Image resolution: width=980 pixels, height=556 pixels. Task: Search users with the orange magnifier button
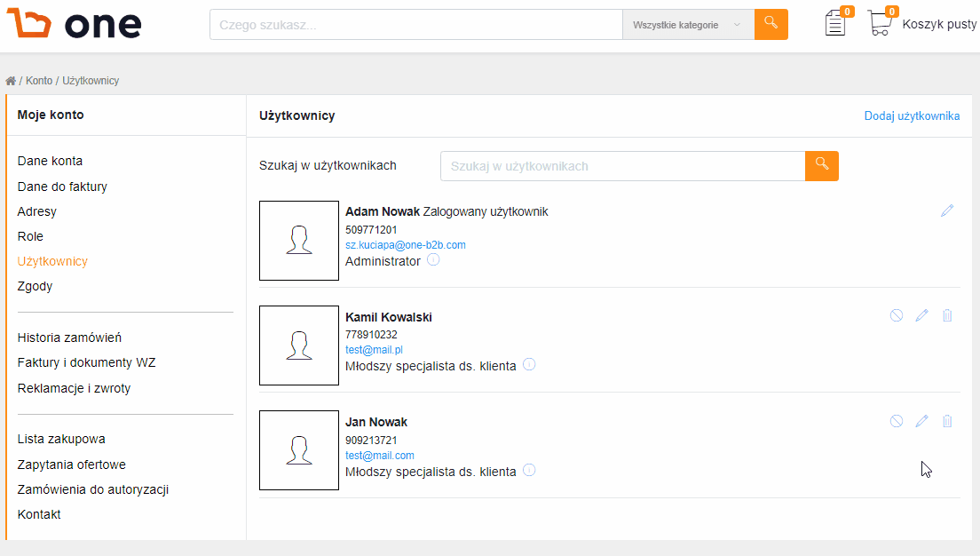[822, 166]
